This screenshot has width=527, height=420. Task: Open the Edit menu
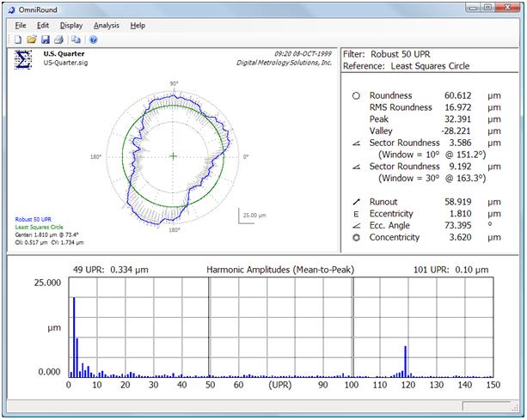point(43,26)
